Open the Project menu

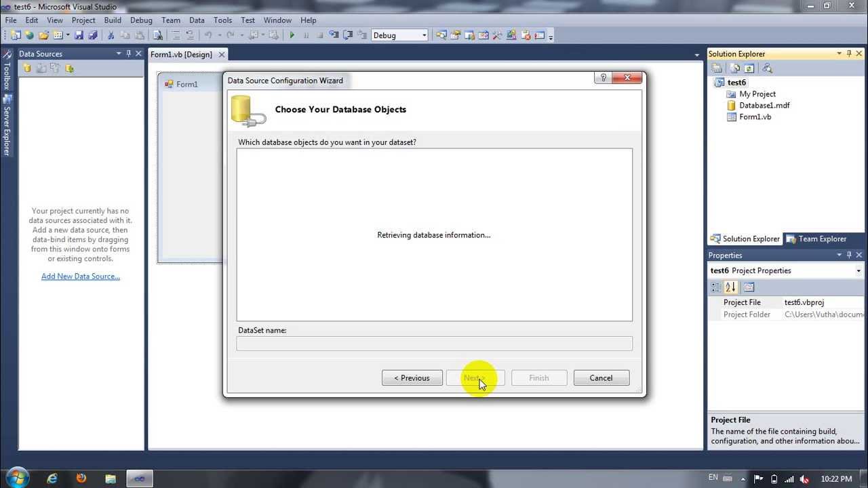(83, 20)
